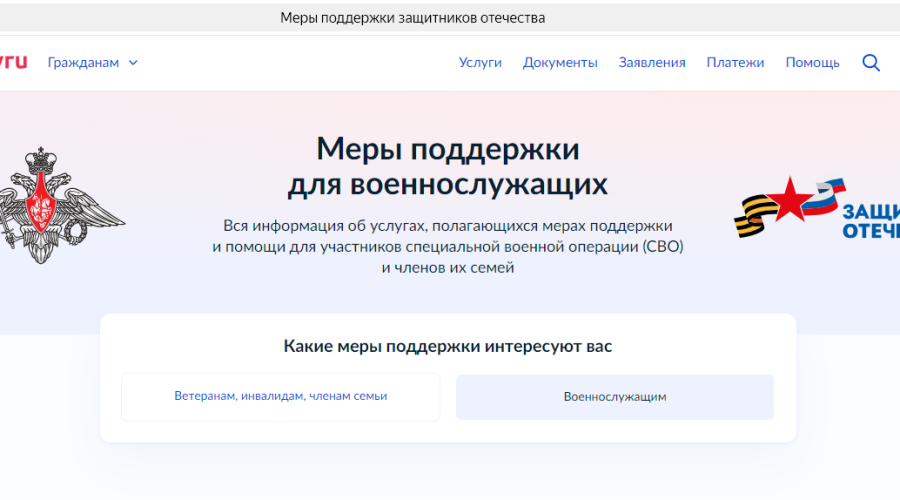Click the chevron arrow beside «Гражданам»
The width and height of the screenshot is (900, 500).
pos(133,63)
